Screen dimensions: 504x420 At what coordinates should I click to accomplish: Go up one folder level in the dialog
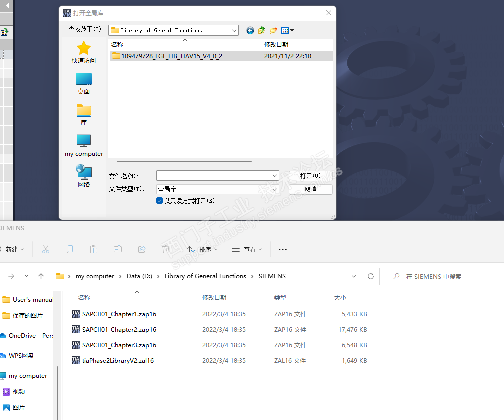click(x=261, y=30)
